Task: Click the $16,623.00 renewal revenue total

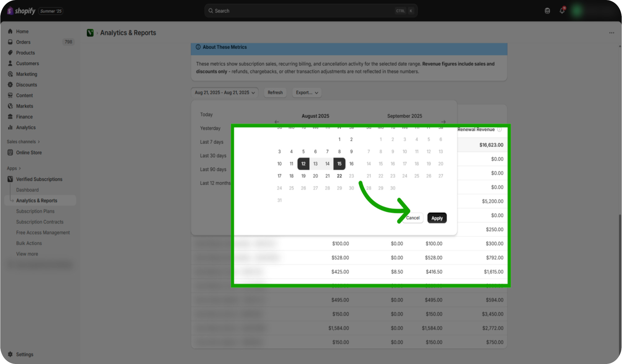Action: click(x=491, y=145)
